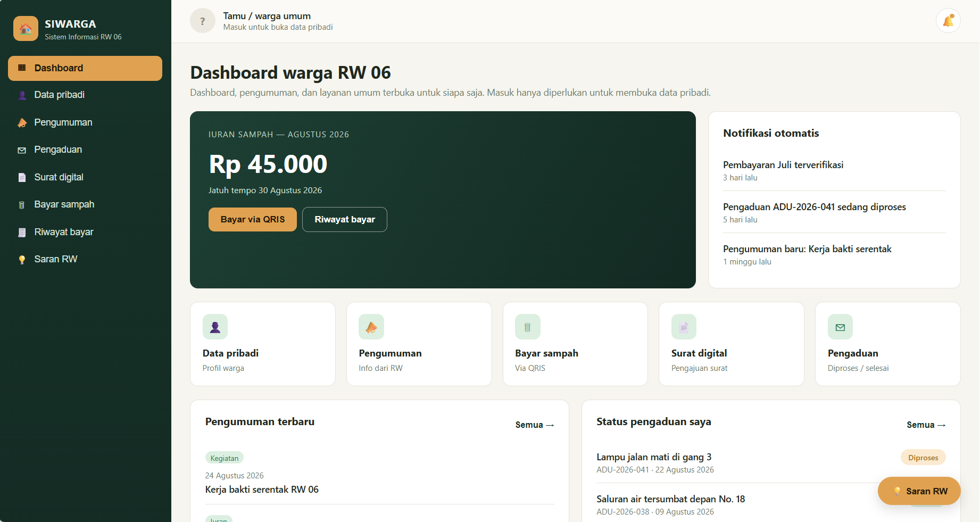The height and width of the screenshot is (522, 980).
Task: Click the megaphone icon beside sidebar Pengumuman
Action: [x=22, y=123]
